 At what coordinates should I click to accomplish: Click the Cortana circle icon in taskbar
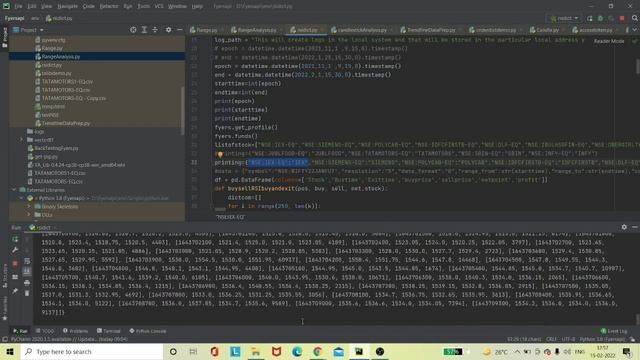tap(173, 351)
